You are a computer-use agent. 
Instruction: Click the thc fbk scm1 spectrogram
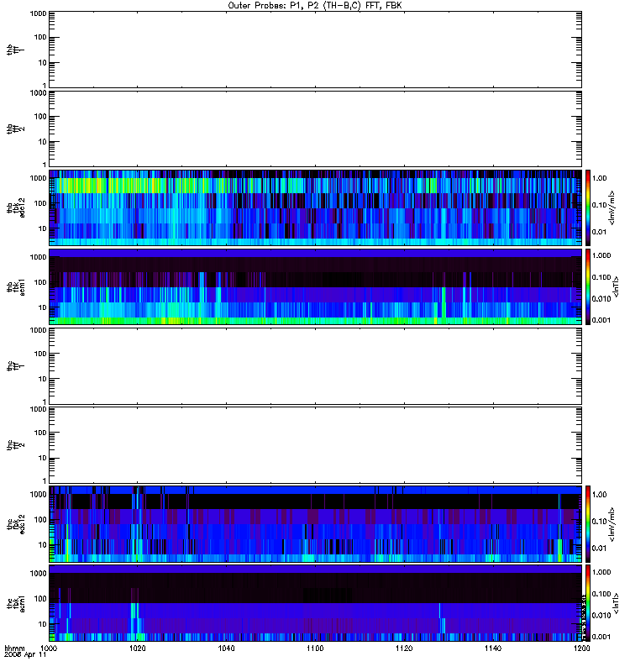coord(315,603)
